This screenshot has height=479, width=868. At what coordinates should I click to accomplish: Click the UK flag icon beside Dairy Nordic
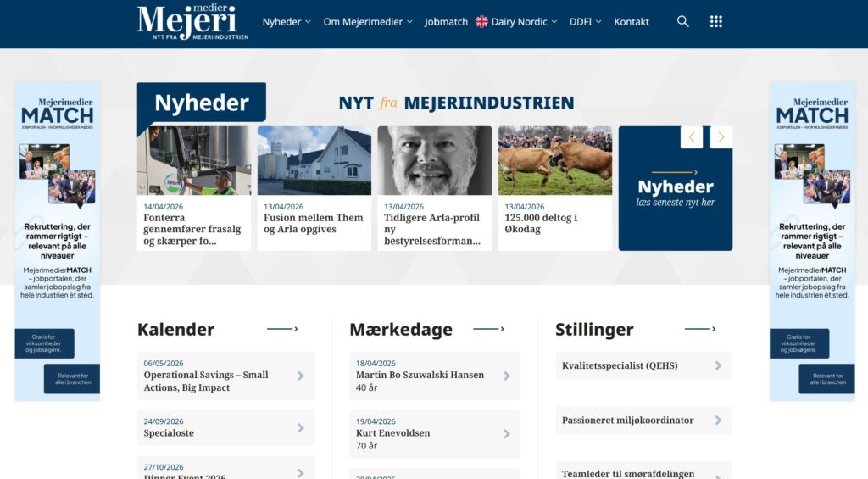[481, 21]
